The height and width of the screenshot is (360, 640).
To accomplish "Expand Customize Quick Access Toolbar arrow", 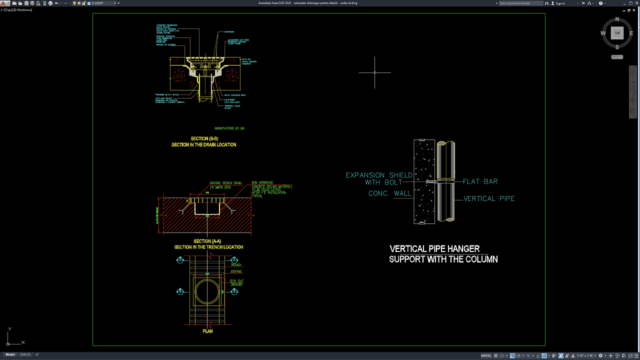I will (118, 3).
